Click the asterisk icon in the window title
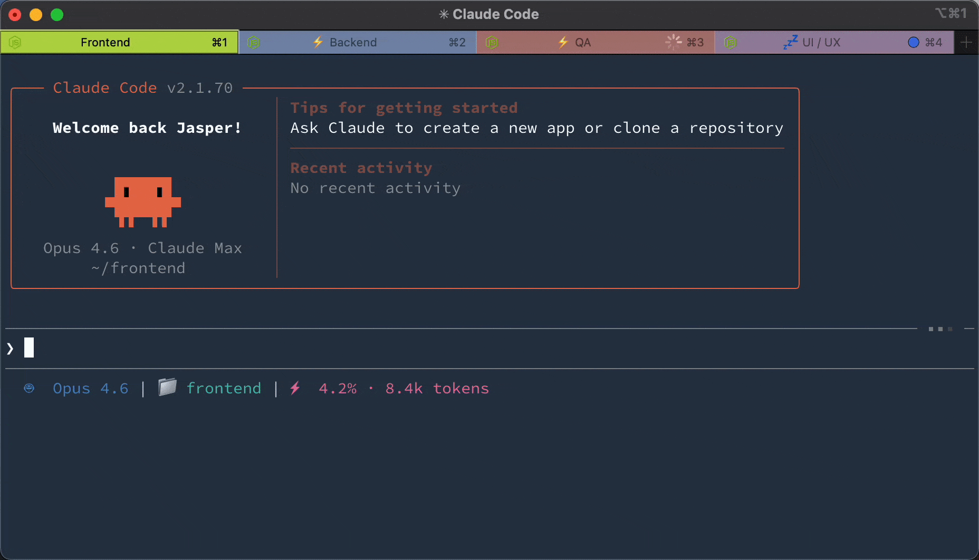 click(444, 14)
